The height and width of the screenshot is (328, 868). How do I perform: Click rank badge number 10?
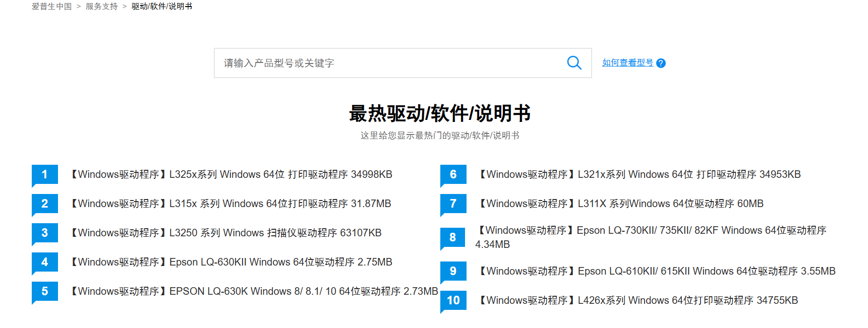click(x=453, y=301)
